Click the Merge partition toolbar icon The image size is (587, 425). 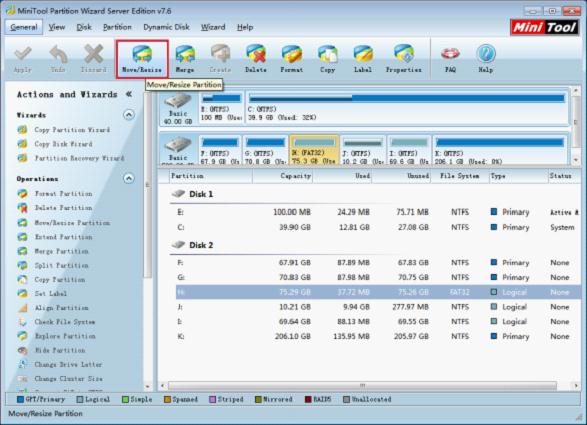[185, 59]
